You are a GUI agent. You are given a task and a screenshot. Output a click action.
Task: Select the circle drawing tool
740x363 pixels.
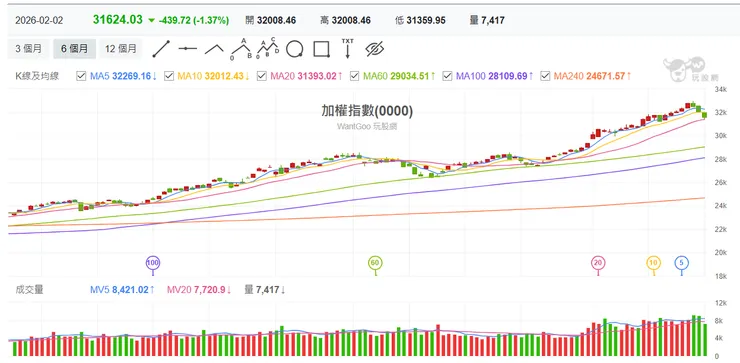coord(294,49)
